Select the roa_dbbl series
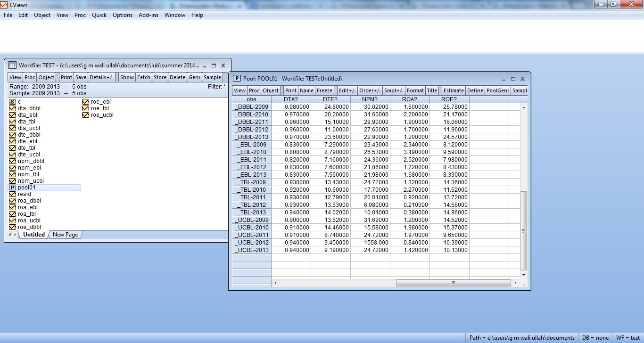This screenshot has height=343, width=644. [29, 201]
